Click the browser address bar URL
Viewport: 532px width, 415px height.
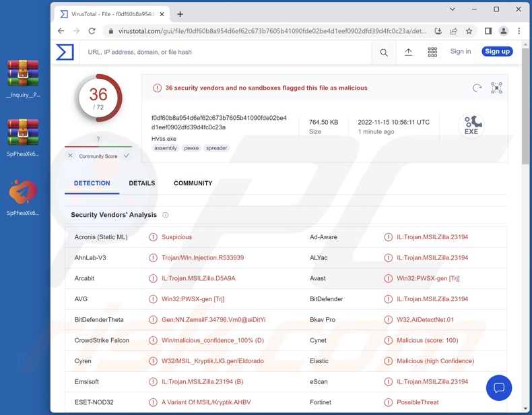(x=271, y=31)
